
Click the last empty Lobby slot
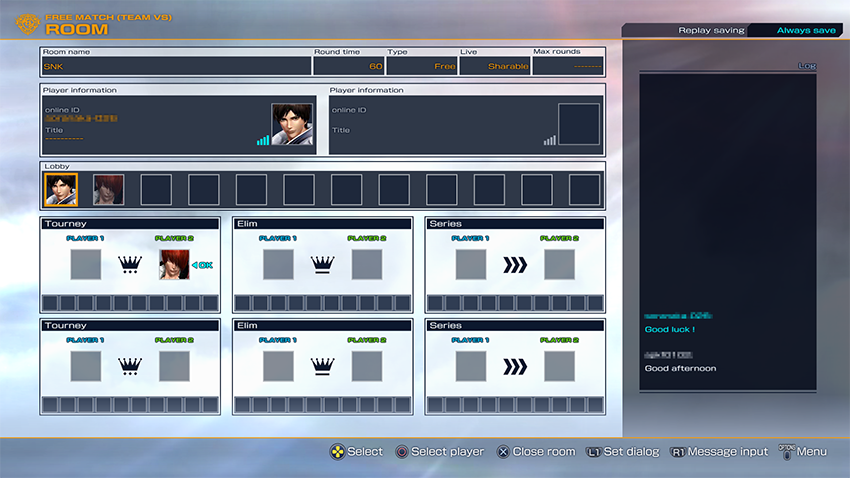coord(584,190)
